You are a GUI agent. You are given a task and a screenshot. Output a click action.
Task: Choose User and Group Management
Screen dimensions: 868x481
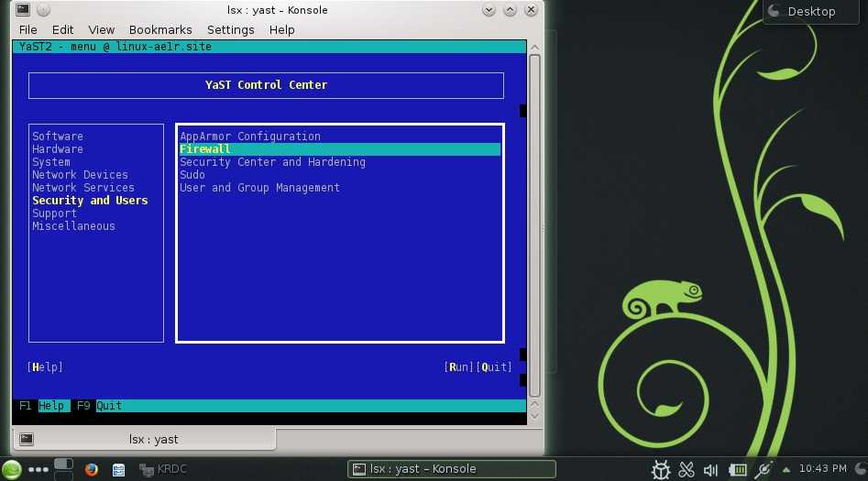259,188
